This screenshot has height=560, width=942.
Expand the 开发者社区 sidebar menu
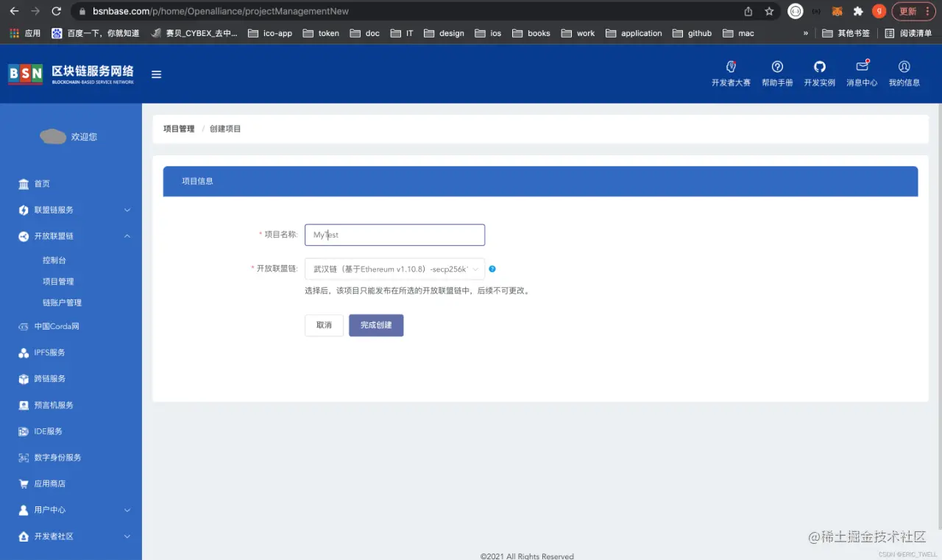coord(71,536)
